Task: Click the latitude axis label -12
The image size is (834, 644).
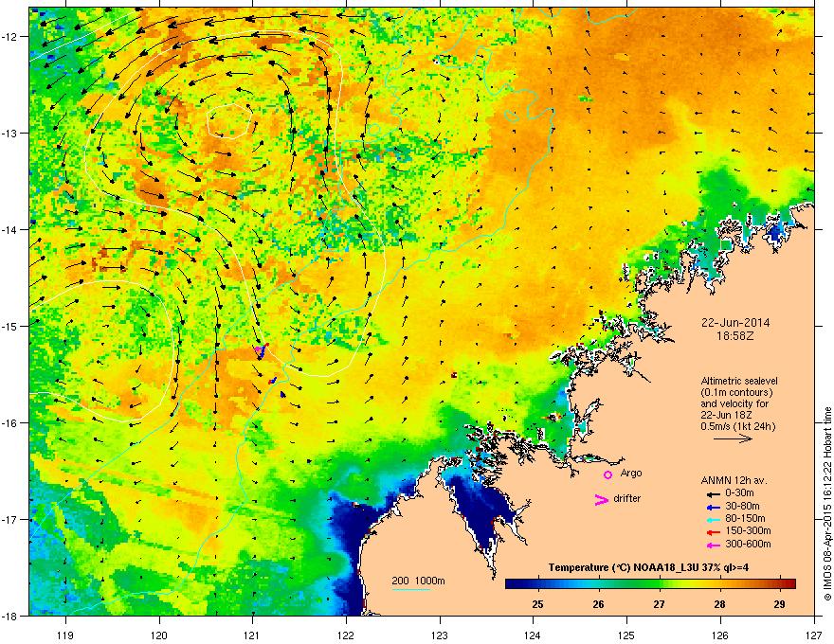Action: pyautogui.click(x=9, y=37)
